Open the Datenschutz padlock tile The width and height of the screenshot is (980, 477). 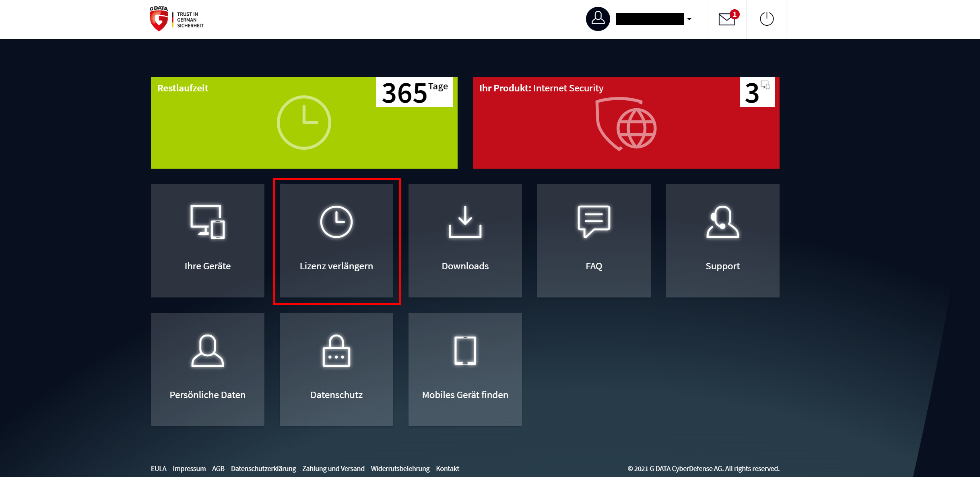(x=336, y=369)
